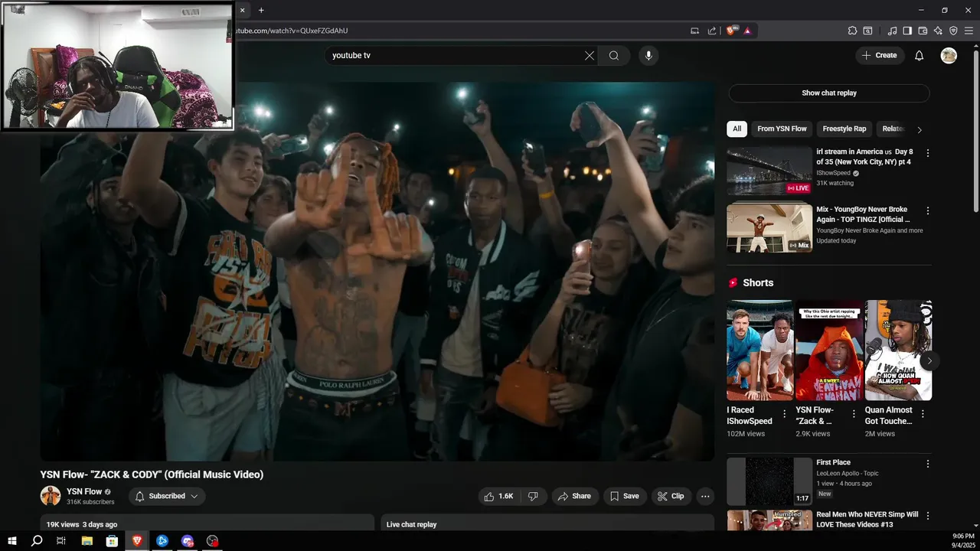Open the Brave hamburger main menu

969,31
